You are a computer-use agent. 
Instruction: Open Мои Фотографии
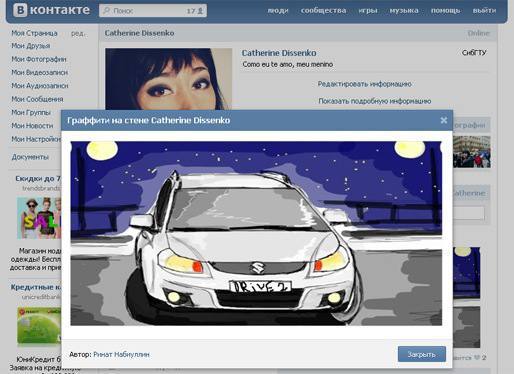click(39, 59)
